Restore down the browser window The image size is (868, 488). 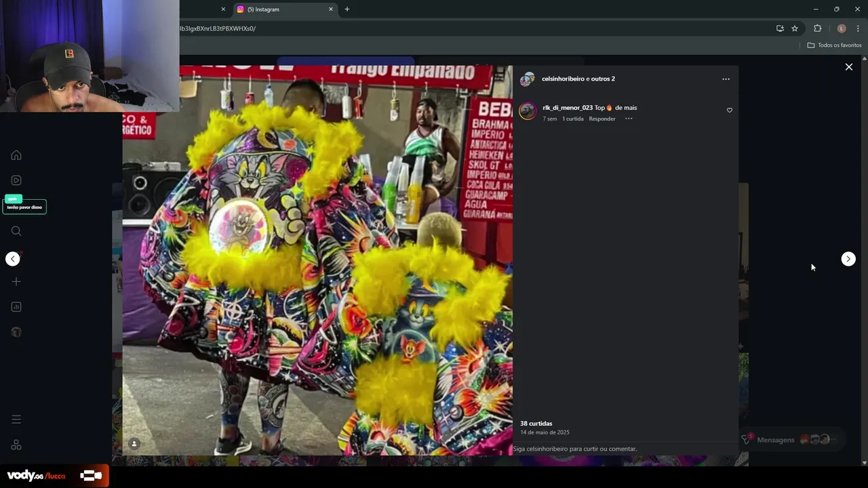[x=837, y=9]
